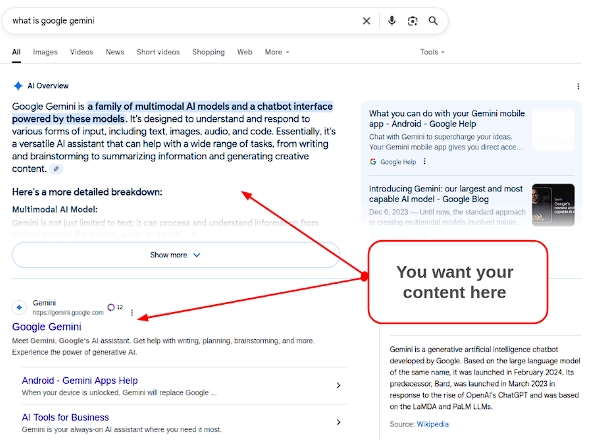Screen dimensions: 605x444
Task: Open three-dot menu beside Google Help source
Action: 424,161
